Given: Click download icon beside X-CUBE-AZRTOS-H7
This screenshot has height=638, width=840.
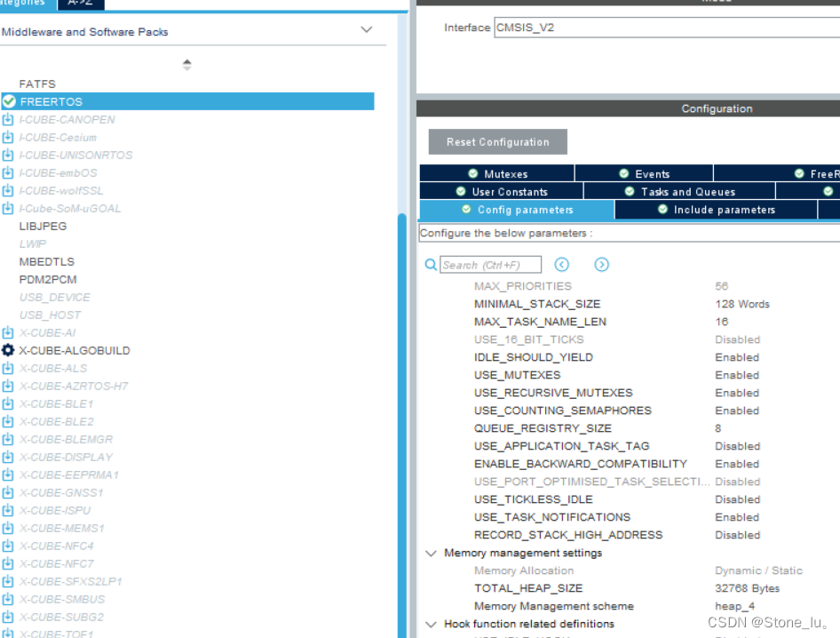Looking at the screenshot, I should tap(7, 386).
